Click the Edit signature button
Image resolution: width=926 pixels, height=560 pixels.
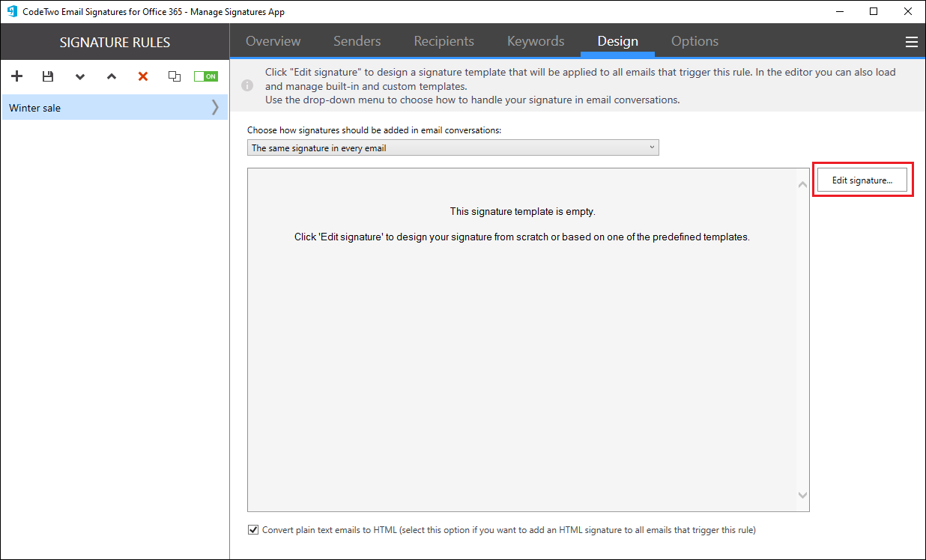click(862, 180)
